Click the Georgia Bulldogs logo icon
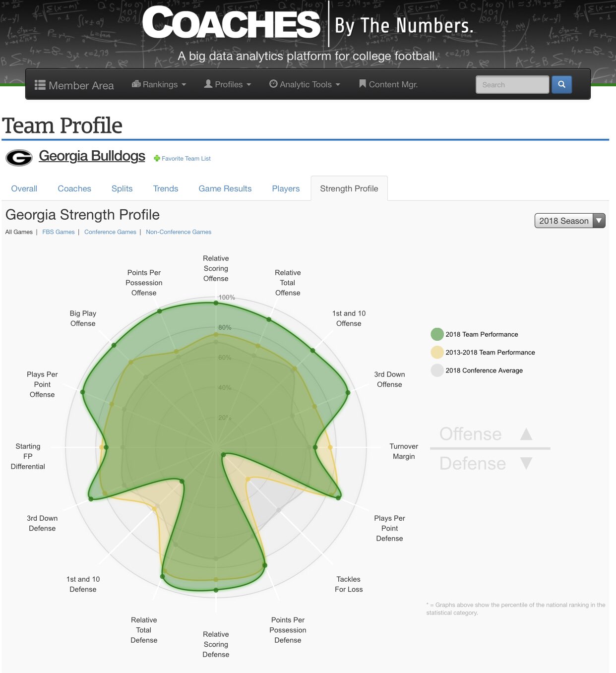This screenshot has width=616, height=673. pyautogui.click(x=19, y=158)
